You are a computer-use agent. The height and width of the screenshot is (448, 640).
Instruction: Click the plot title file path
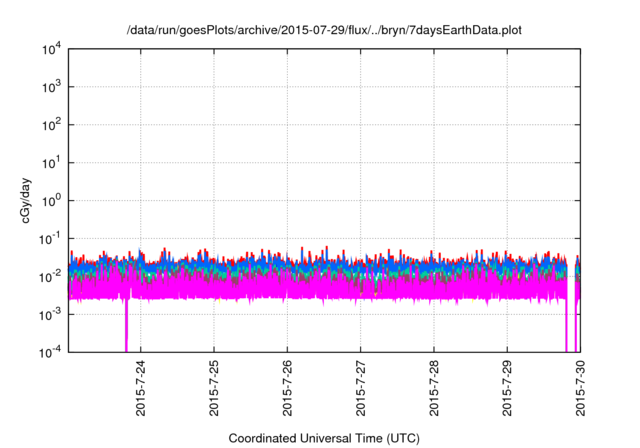[x=324, y=30]
